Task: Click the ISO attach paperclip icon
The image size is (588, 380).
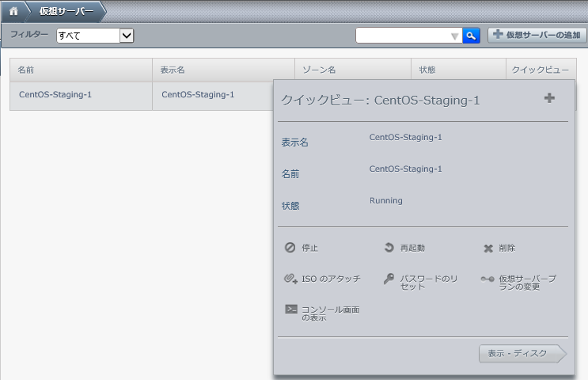Action: click(290, 279)
